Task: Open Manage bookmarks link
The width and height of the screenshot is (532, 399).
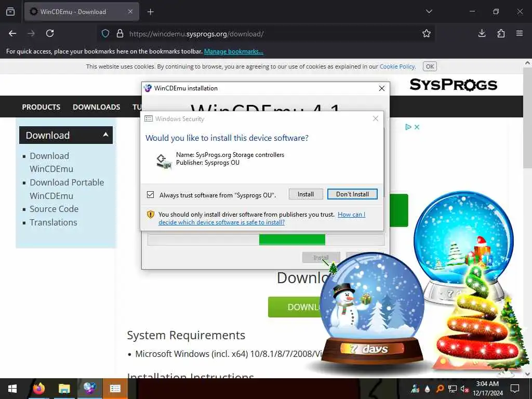Action: click(x=233, y=51)
